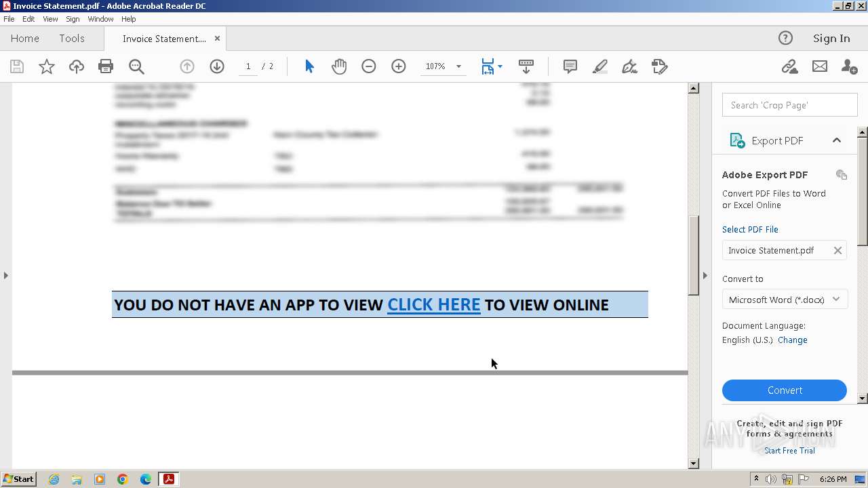
Task: Open the Find text magnifier tool
Action: click(x=136, y=66)
